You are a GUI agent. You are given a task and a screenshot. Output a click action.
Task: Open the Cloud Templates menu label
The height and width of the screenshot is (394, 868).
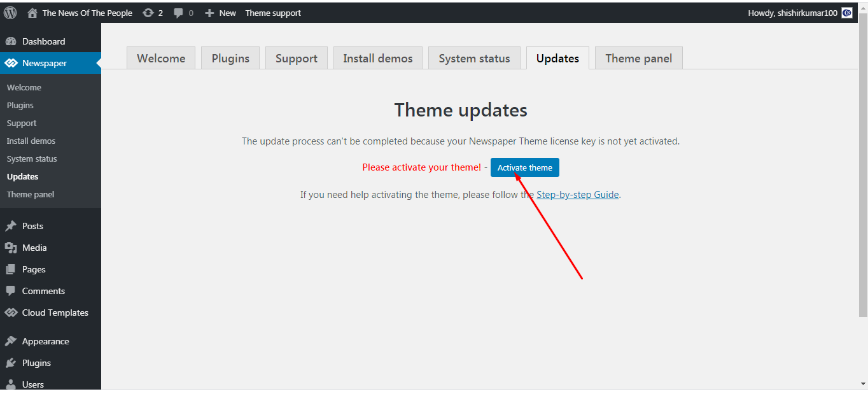pos(55,313)
